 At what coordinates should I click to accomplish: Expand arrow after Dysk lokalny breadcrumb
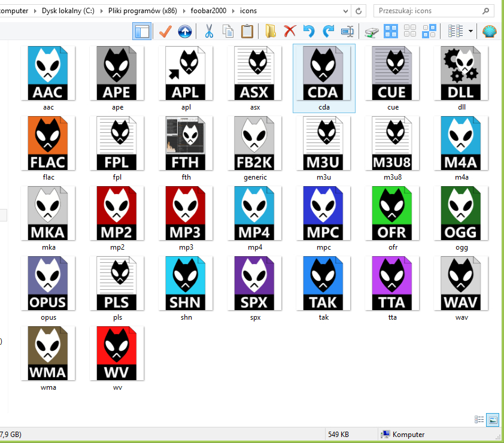coord(102,11)
